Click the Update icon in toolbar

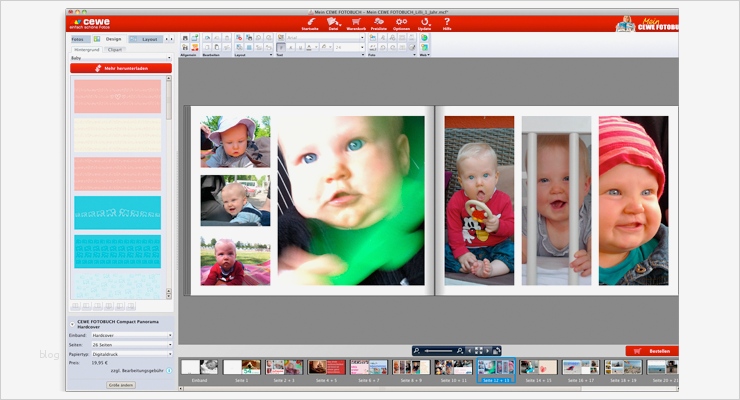pyautogui.click(x=425, y=21)
